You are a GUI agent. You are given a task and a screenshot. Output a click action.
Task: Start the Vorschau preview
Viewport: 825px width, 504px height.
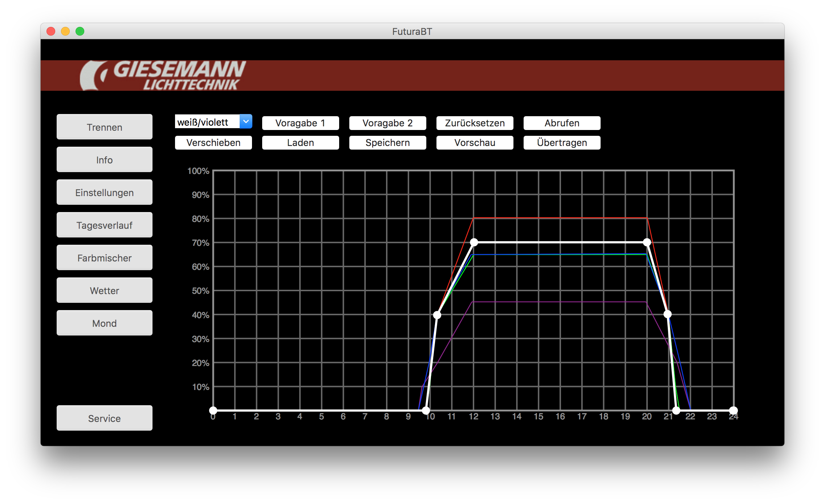475,143
